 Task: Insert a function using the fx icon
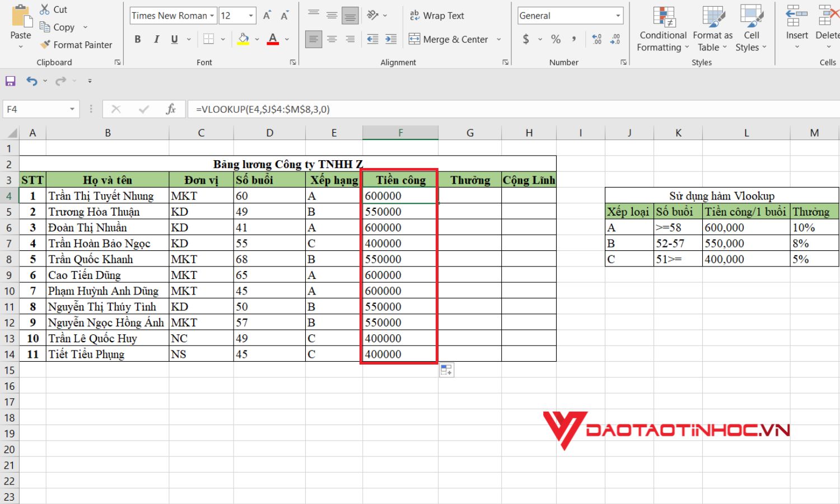[171, 109]
